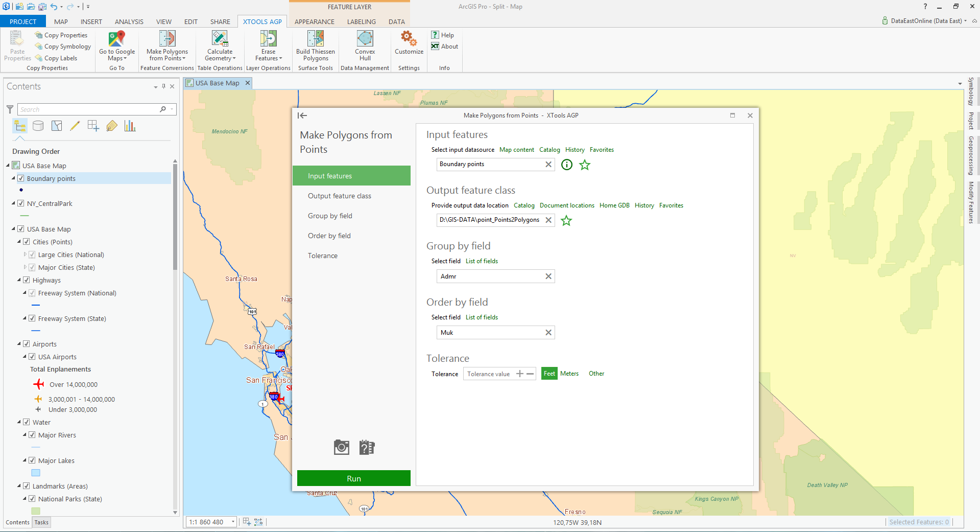Viewport: 980px width, 532px height.
Task: List Contents by selection
Action: pyautogui.click(x=57, y=126)
